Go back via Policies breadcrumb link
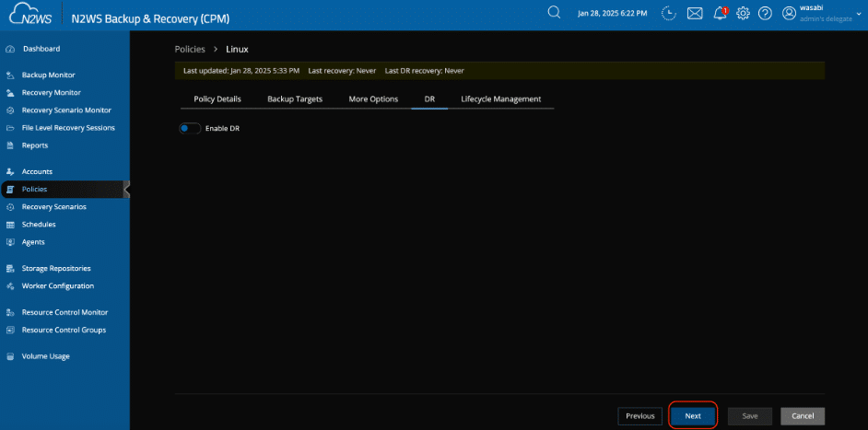Screen dimensions: 868x430 coord(190,49)
